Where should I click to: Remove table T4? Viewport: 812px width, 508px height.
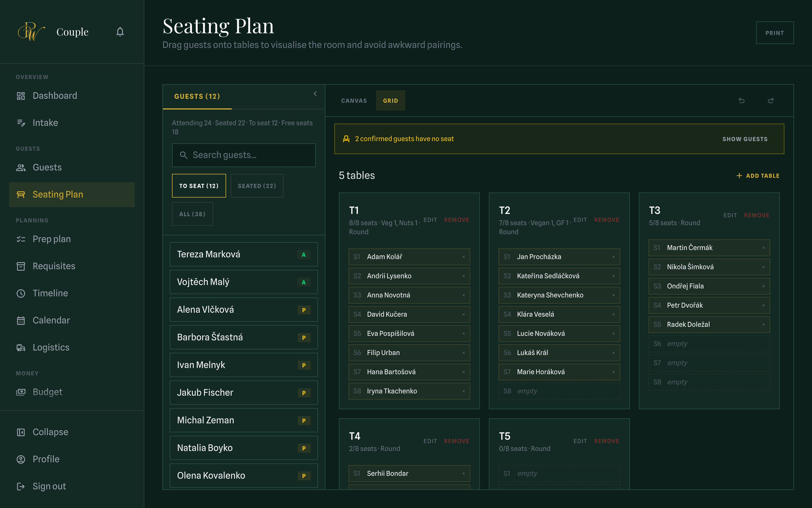[x=457, y=441]
